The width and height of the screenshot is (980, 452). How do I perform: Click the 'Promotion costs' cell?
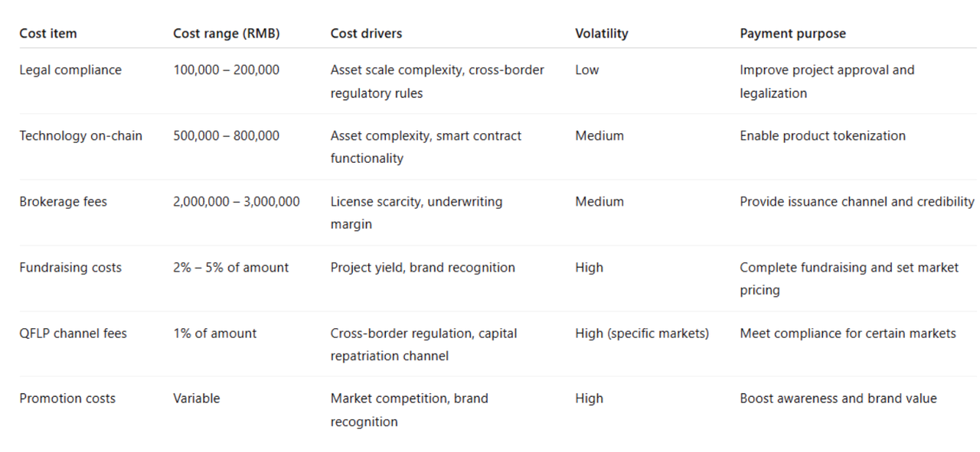click(67, 398)
